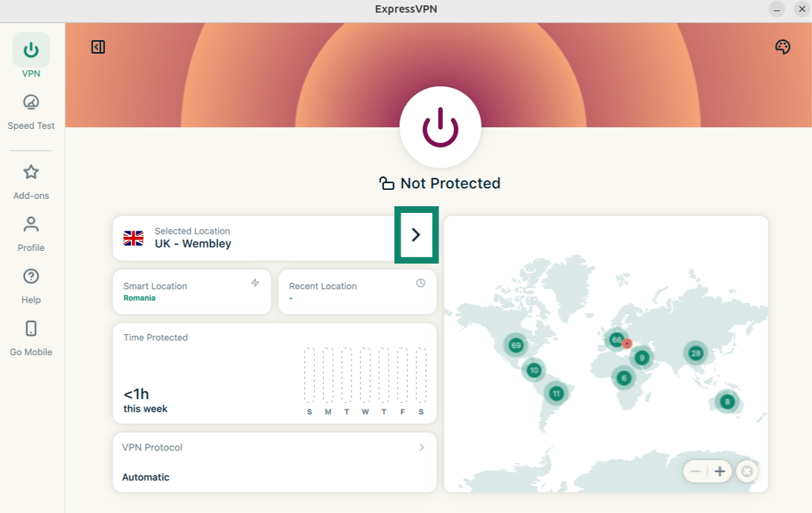Click the UK - Wembley location card
812x513 pixels.
[253, 238]
